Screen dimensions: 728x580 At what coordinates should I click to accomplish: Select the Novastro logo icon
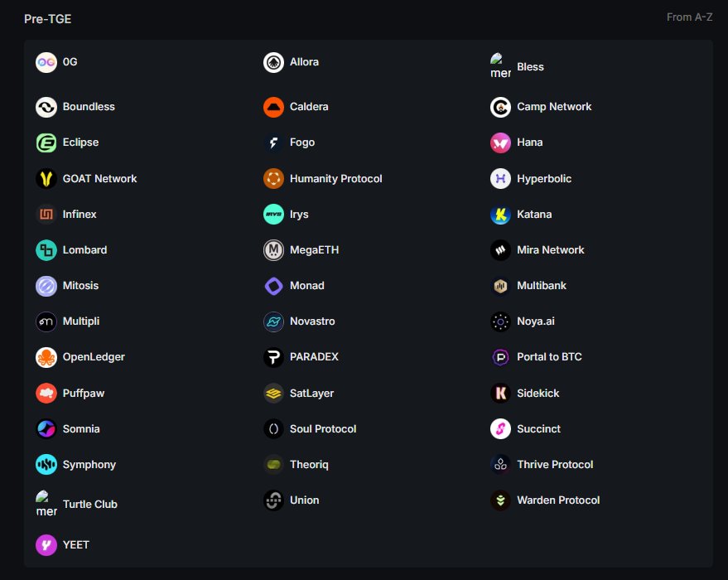pyautogui.click(x=273, y=321)
